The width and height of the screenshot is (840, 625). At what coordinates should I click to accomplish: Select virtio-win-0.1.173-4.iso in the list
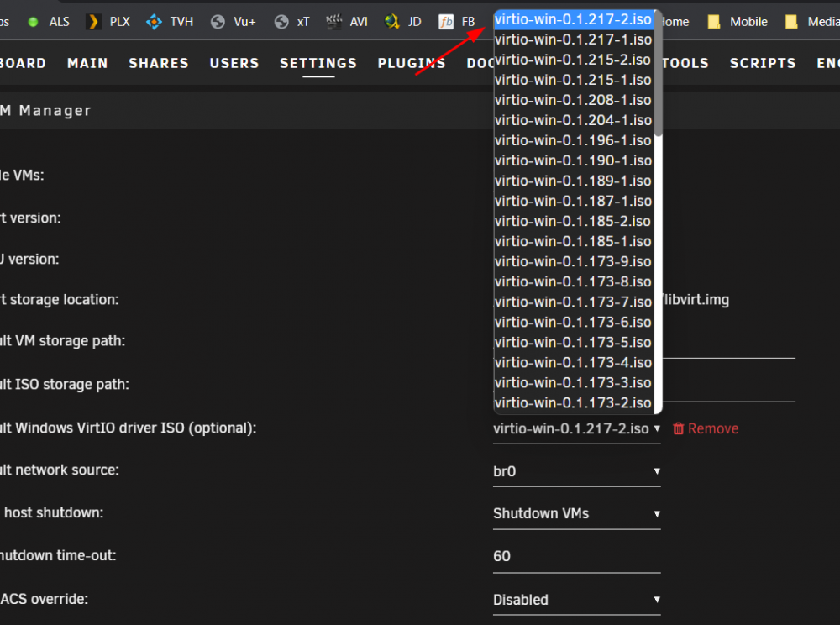pyautogui.click(x=573, y=363)
